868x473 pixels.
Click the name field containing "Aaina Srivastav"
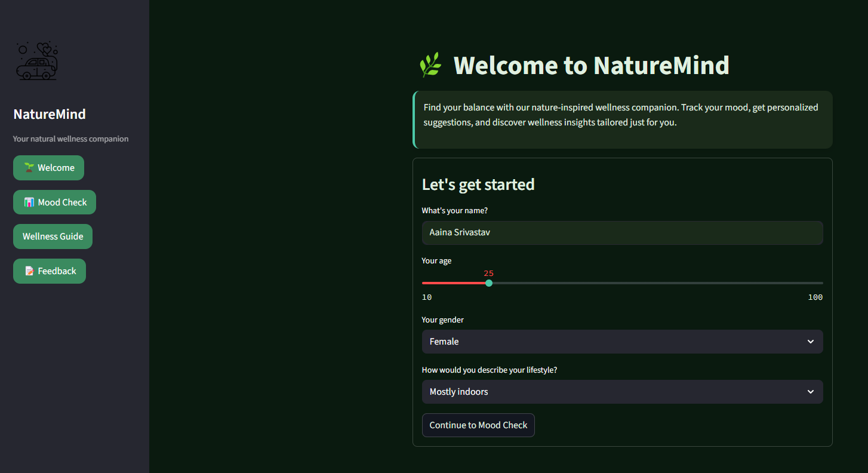[622, 233]
